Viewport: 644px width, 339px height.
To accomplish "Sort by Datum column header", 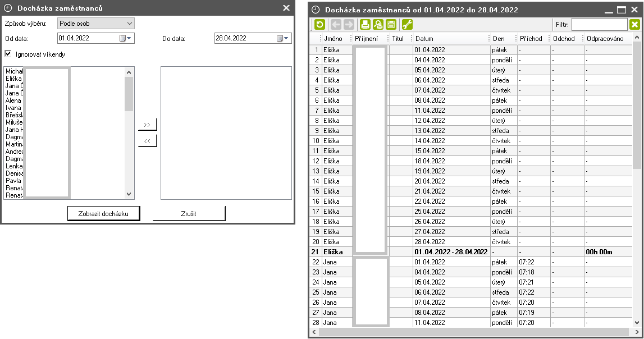I will 424,39.
